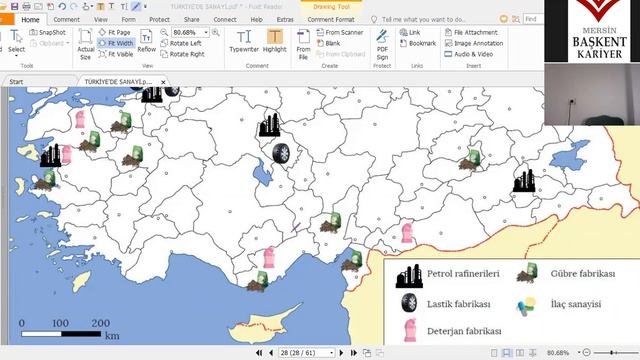Viewport: 640px width, 360px height.
Task: Select the pencil drawing tool in quick access toolbar
Action: click(136, 6)
